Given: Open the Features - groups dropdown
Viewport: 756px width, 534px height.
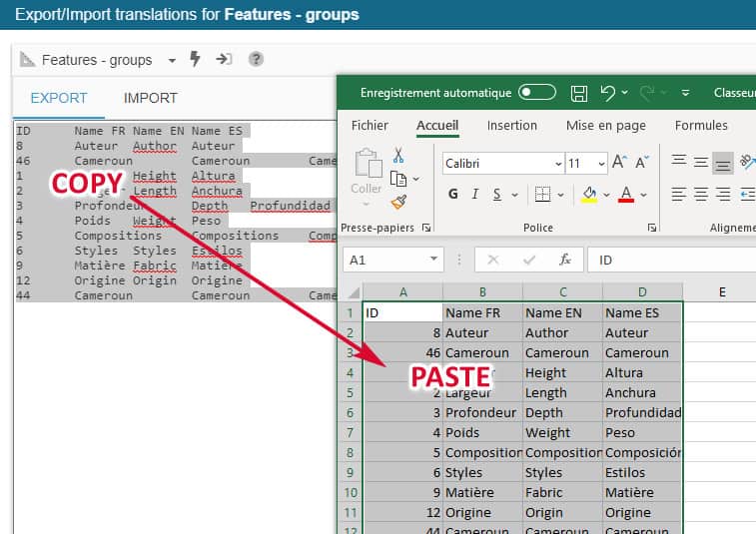Looking at the screenshot, I should pyautogui.click(x=172, y=60).
